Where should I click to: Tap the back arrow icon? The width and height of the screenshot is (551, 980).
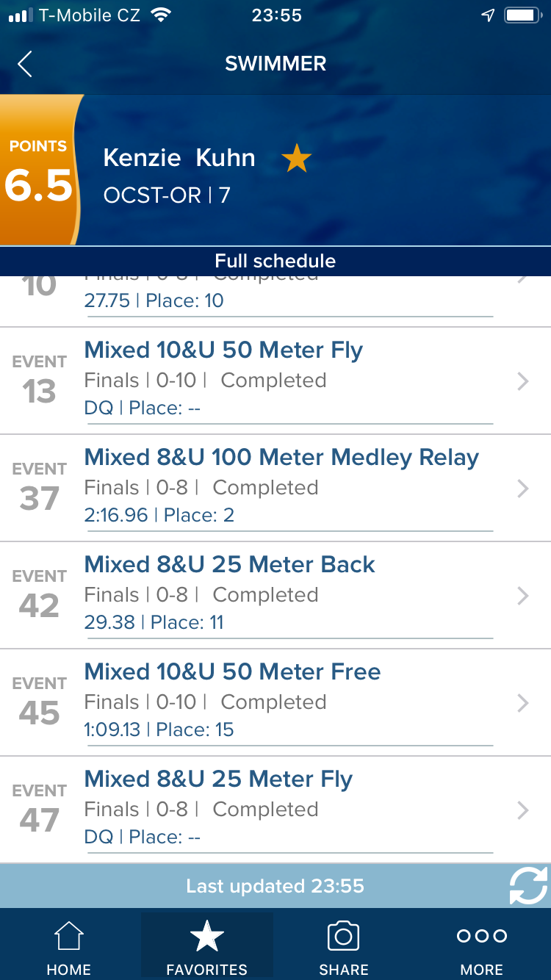pos(25,64)
